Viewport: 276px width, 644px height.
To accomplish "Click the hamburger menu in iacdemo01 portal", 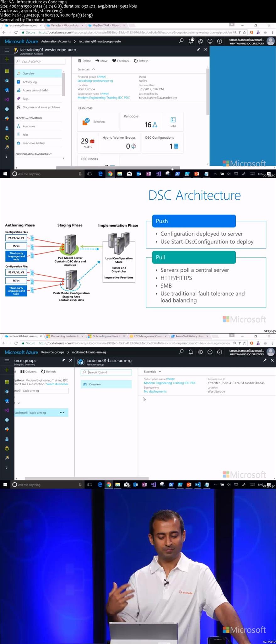I will pos(7,361).
